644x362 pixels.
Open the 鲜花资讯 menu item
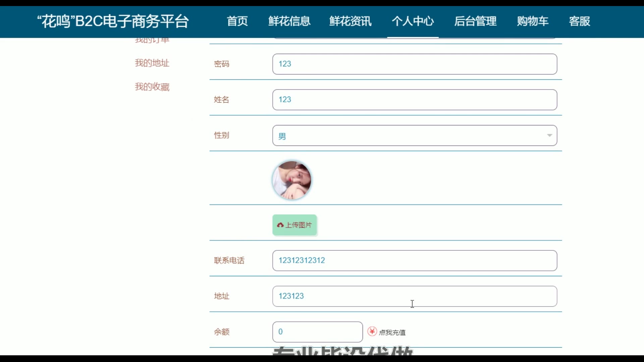pos(350,21)
